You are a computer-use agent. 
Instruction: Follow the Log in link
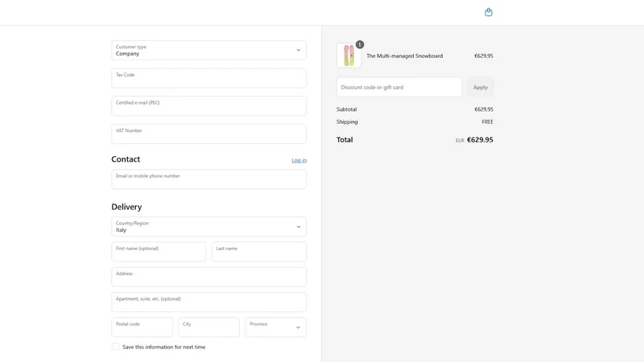(x=299, y=160)
